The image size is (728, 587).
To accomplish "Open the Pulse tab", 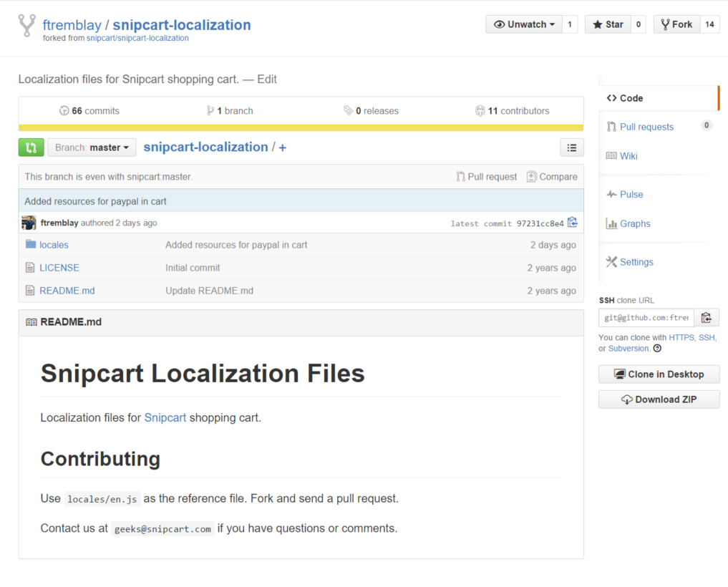I will tap(625, 195).
